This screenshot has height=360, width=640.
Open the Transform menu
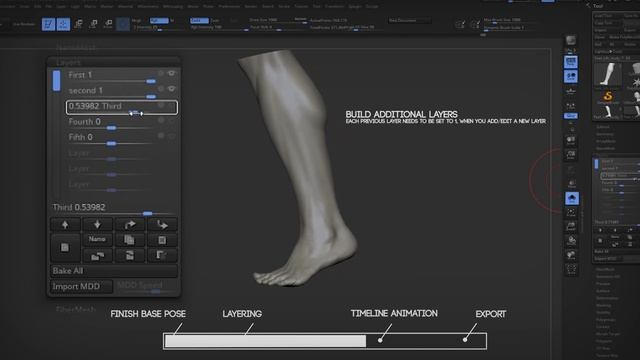pos(334,7)
